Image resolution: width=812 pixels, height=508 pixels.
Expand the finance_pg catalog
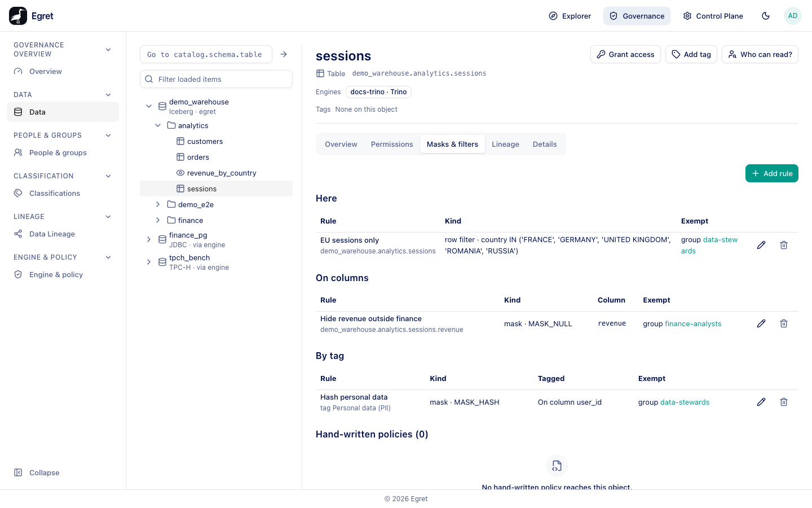pyautogui.click(x=149, y=239)
